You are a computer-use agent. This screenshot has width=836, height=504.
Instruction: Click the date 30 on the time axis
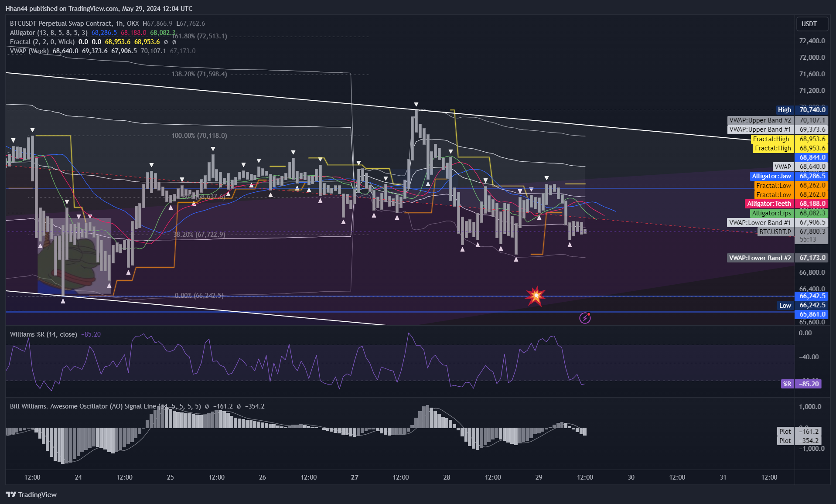coord(631,477)
